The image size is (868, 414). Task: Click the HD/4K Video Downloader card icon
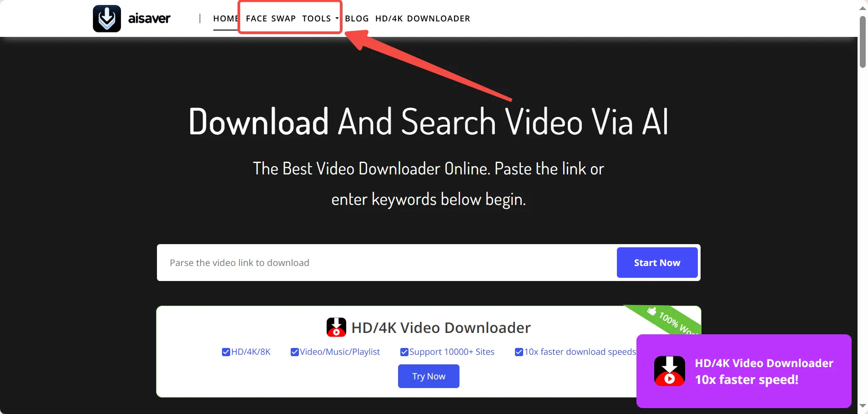(336, 327)
